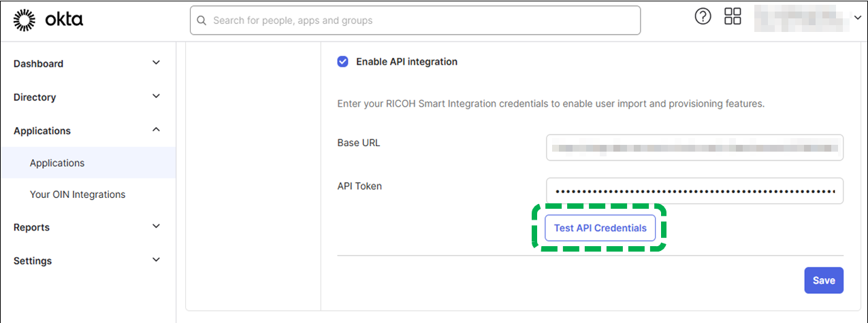Expand the Dashboard chevron in sidebar
Screen dimensions: 868x323
156,63
